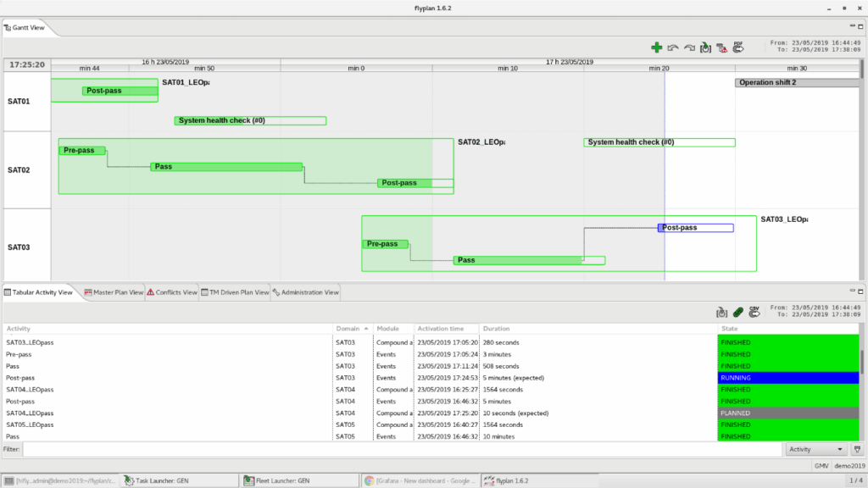Switch to TM Driven Plan View tab

pos(235,292)
